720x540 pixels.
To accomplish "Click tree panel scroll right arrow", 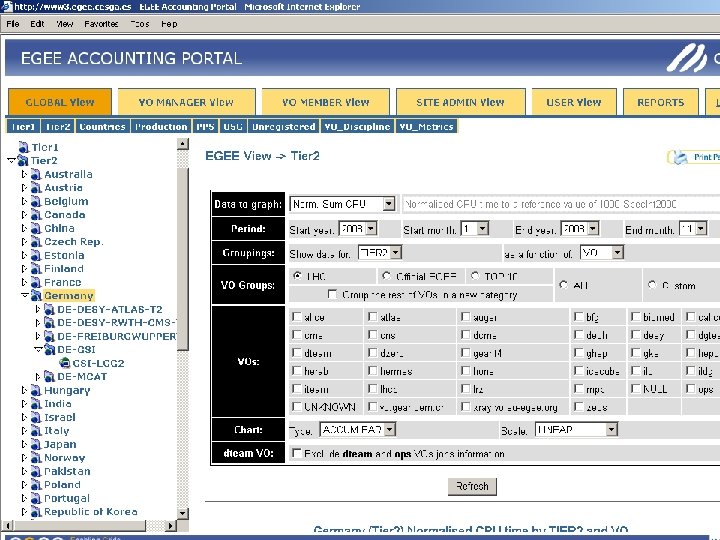I will [170, 525].
